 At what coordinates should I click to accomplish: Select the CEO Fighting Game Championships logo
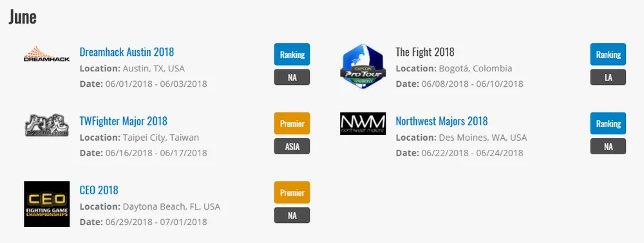pos(46,204)
